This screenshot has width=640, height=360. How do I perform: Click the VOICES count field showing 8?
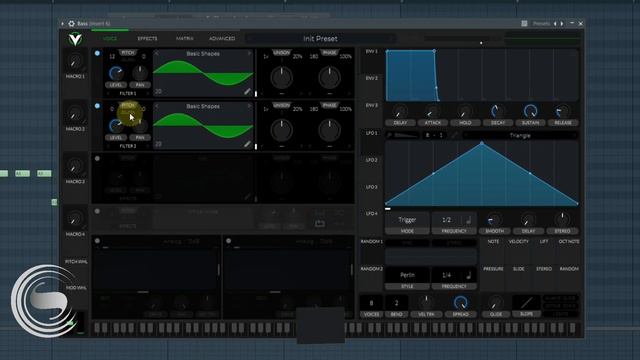371,303
